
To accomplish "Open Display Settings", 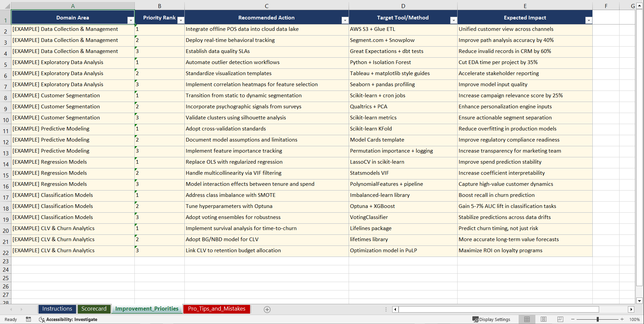I will pos(492,319).
